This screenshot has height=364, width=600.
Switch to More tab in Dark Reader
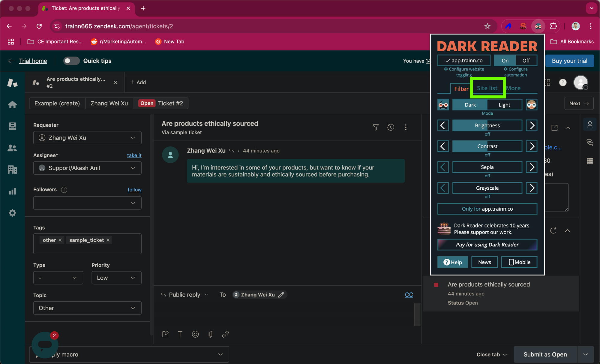click(x=513, y=88)
